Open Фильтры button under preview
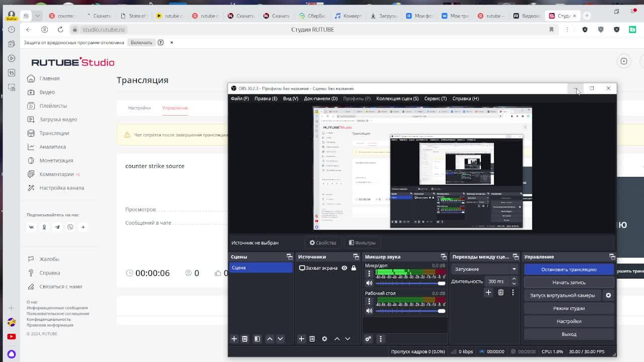Viewport: 644px width, 362px height. tap(362, 243)
